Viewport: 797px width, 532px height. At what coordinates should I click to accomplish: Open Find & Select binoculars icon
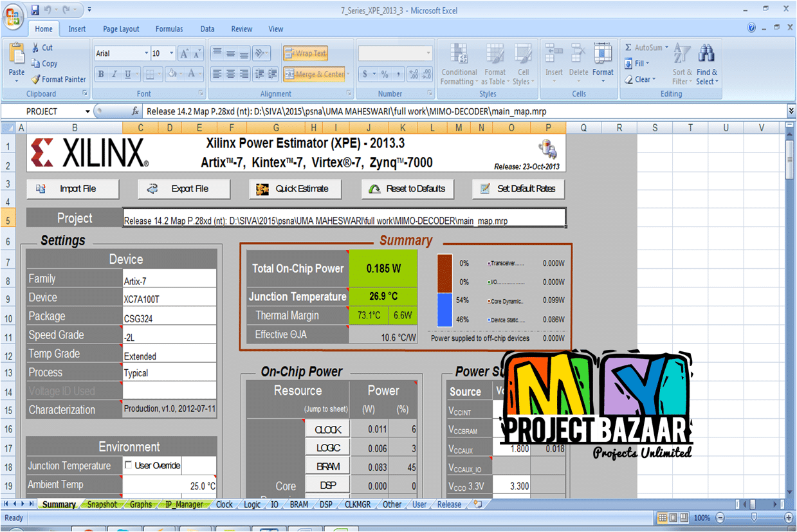pos(706,55)
